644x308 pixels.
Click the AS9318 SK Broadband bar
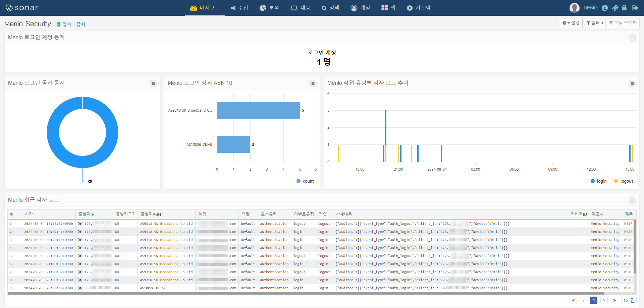(x=259, y=110)
